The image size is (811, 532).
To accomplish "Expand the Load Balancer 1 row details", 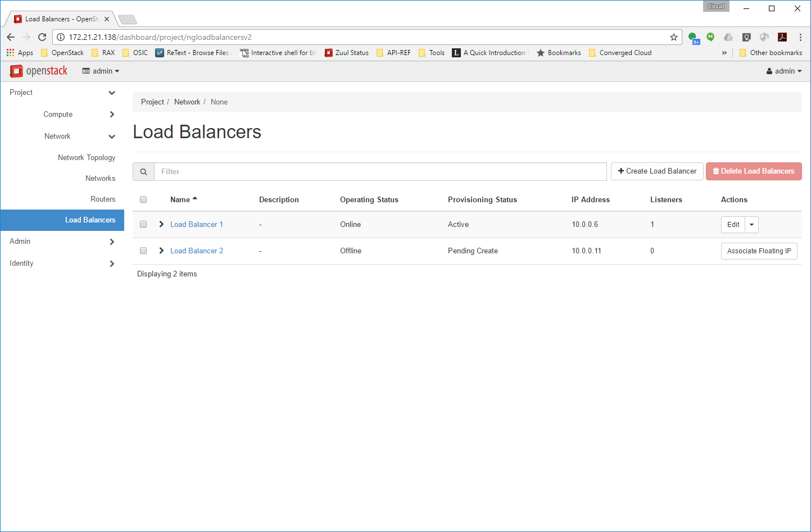I will [x=161, y=224].
